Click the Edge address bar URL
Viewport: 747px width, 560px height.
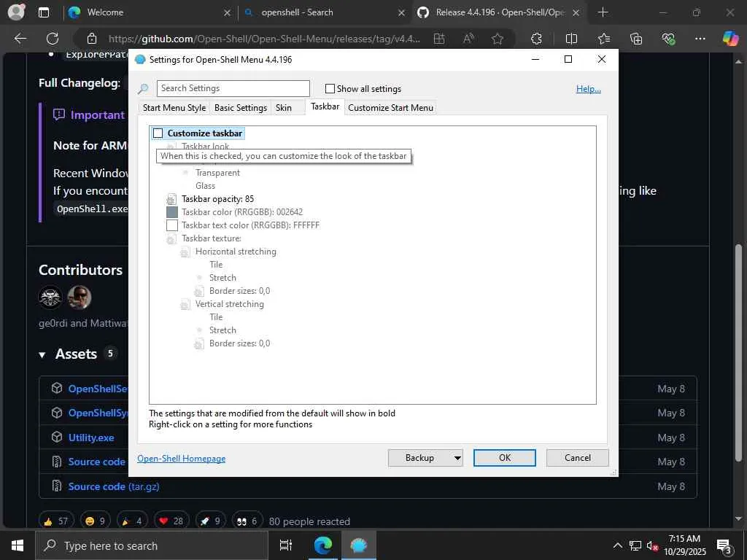point(264,39)
